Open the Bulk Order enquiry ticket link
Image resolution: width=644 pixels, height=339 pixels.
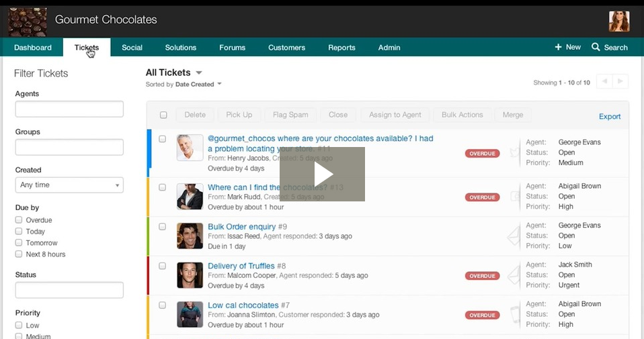(x=241, y=227)
